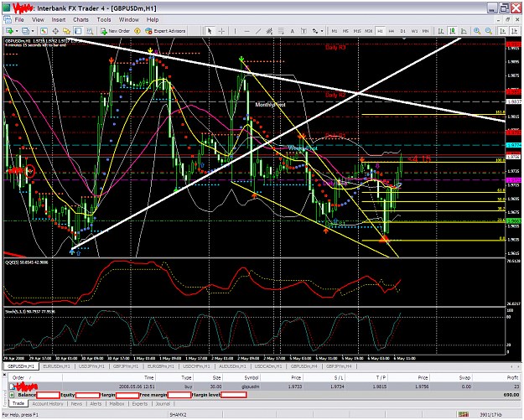Switch to USDCHFm,H1 chart tab
Viewport: 524px width, 420px height.
[196, 366]
